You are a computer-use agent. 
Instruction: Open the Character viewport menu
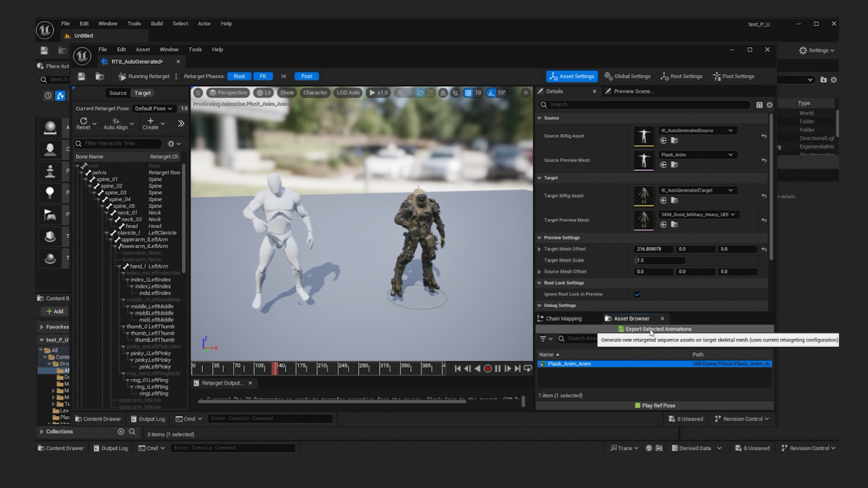[x=315, y=92]
